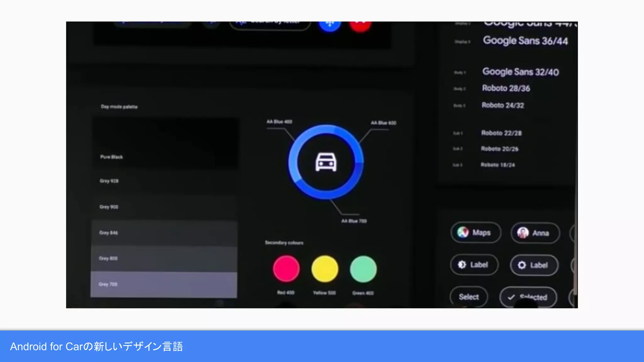Click the 'Roboto 18/24' text
Viewport: 644px width, 362px height.
point(498,165)
